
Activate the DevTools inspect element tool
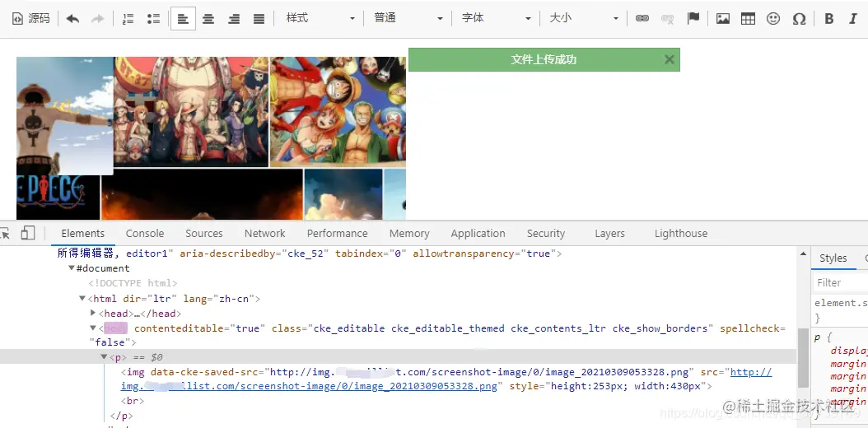click(x=5, y=234)
